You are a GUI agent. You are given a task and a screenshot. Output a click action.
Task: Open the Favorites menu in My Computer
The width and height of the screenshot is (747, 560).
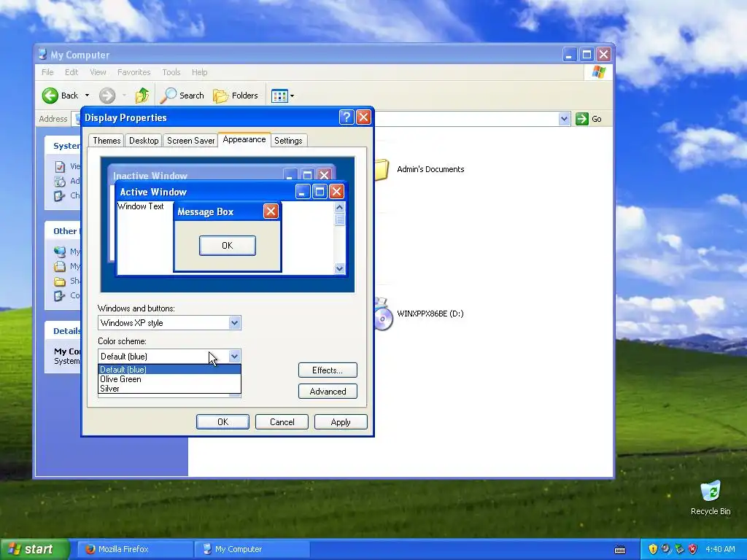coord(134,72)
